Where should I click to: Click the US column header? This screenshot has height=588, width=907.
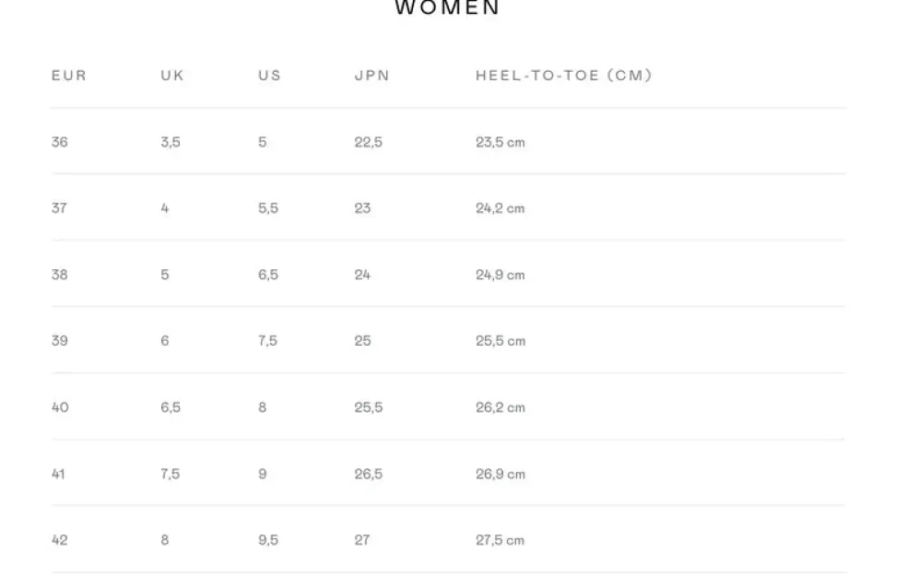[269, 76]
